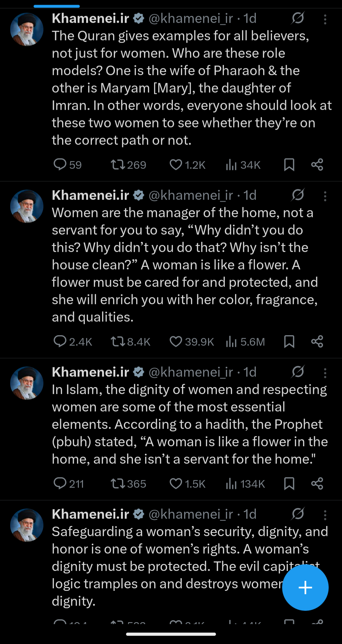The image size is (342, 644).
Task: Open the more options menu on the second tweet
Action: [325, 196]
